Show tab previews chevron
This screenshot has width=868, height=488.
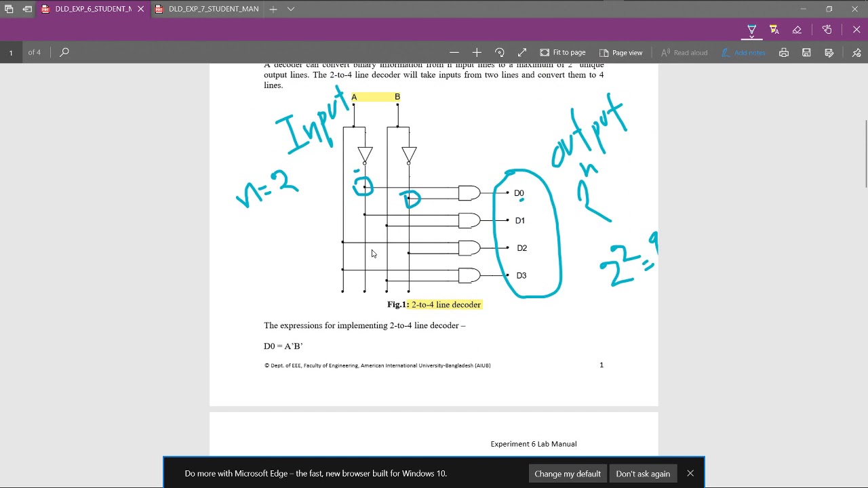click(x=291, y=9)
